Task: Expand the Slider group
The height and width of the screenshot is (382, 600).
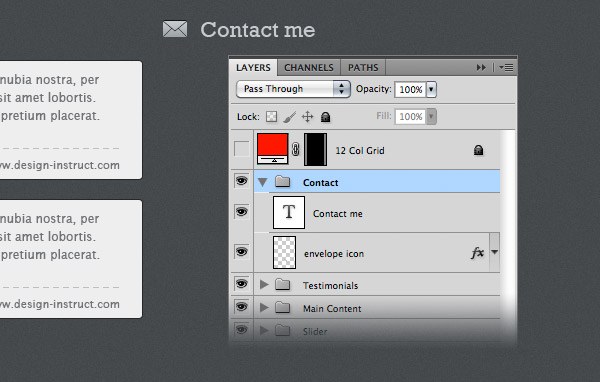Action: click(264, 330)
